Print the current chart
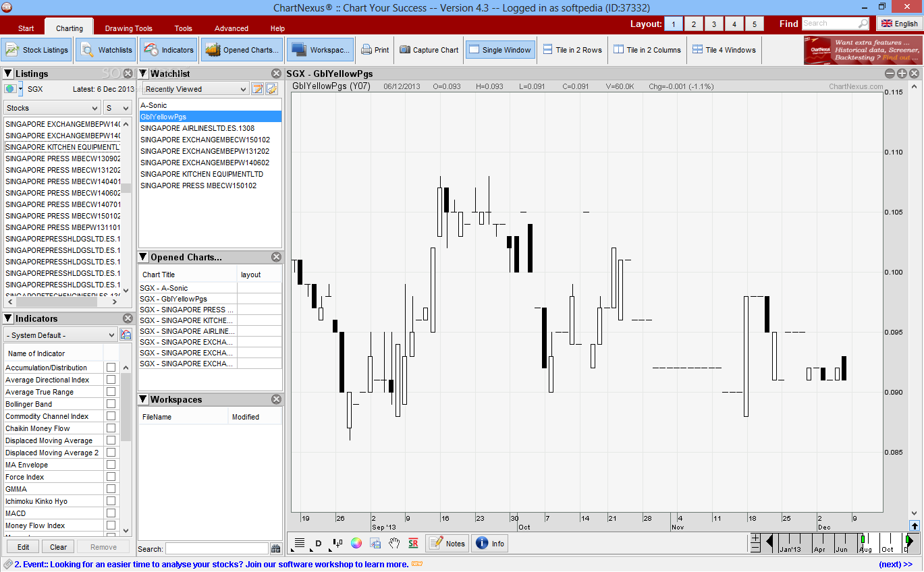This screenshot has width=924, height=572. 375,50
